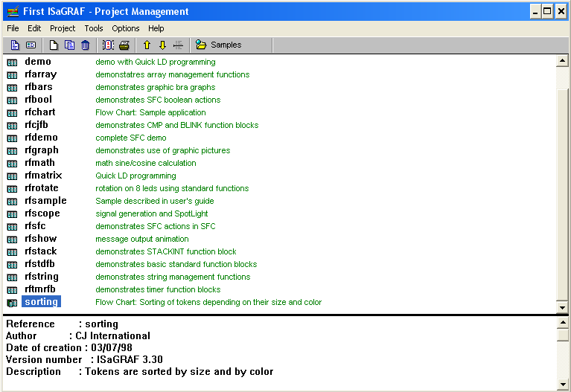Select the rfmath project name
The height and width of the screenshot is (392, 571).
click(x=39, y=163)
